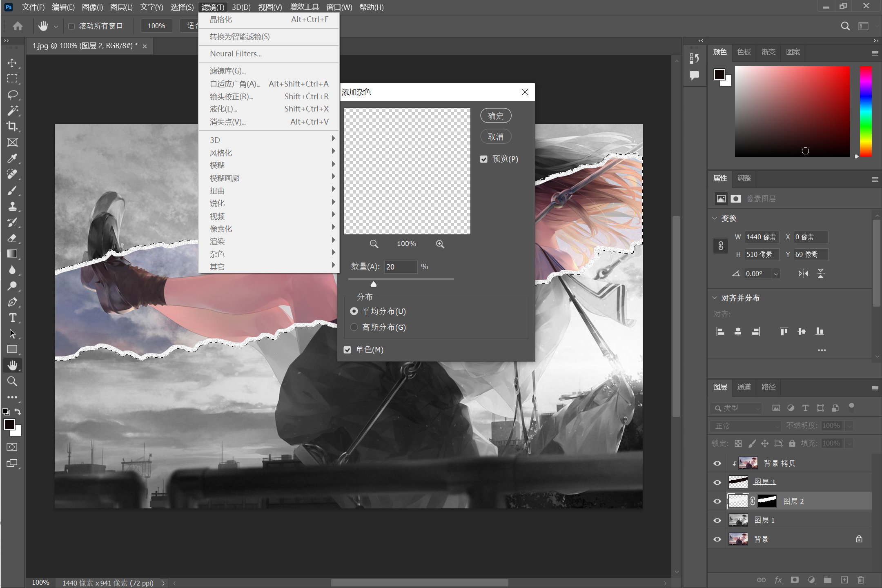Select the Crop tool
882x588 pixels.
coord(12,127)
